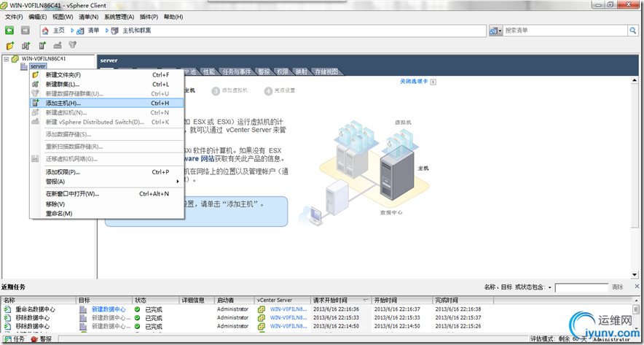Open the 文件(F) menu

[14, 17]
